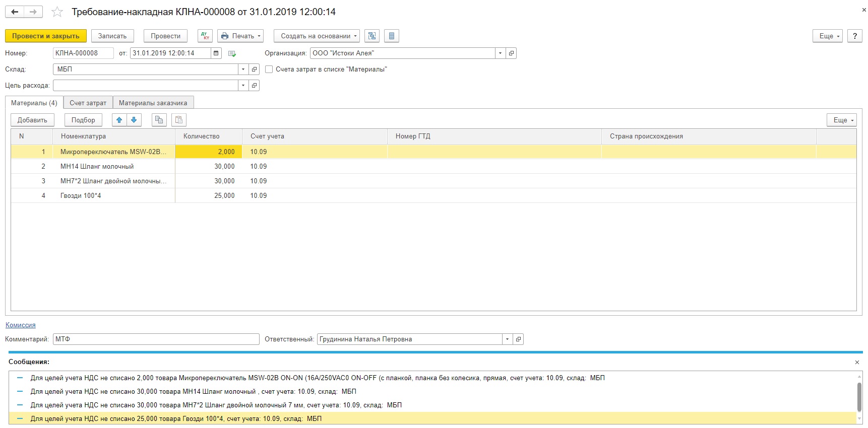Focus the date field 31.01.2019 12:00:14
Image resolution: width=868 pixels, height=428 pixels.
point(170,53)
